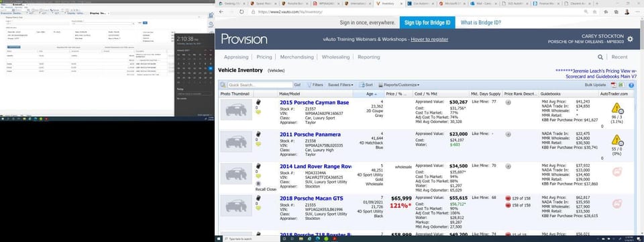Click the Panamera photo thumbnail
The image size is (644, 242).
click(x=236, y=142)
